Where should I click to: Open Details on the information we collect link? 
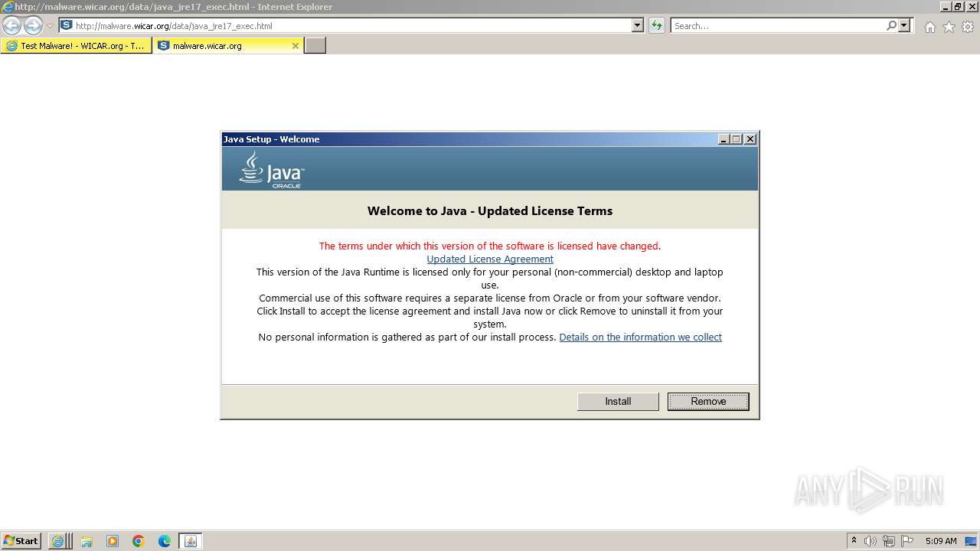(641, 337)
